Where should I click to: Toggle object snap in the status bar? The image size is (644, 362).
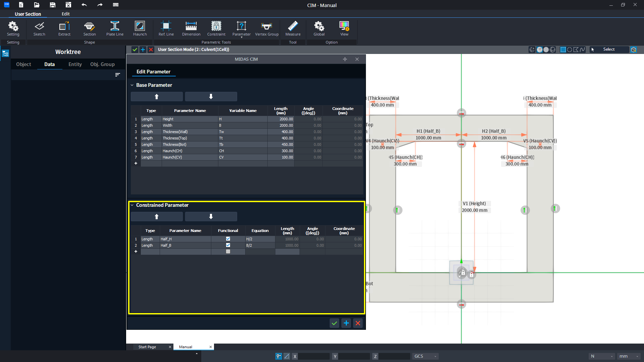click(279, 356)
